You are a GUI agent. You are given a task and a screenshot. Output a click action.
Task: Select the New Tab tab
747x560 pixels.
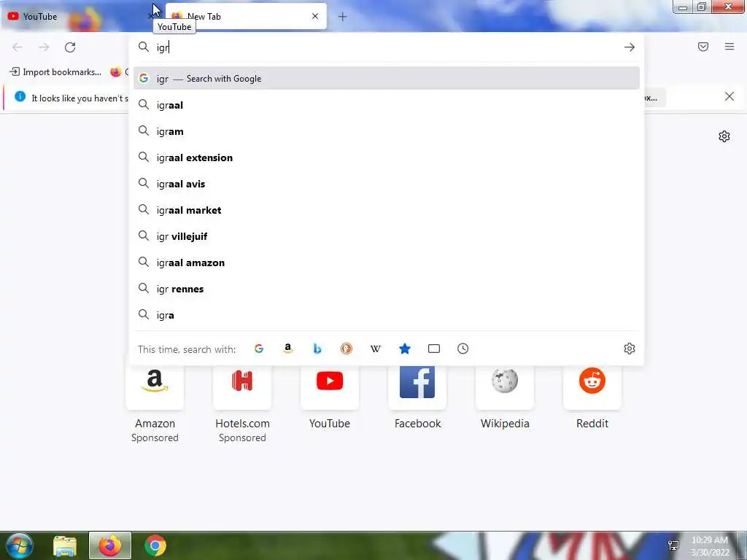(x=246, y=16)
